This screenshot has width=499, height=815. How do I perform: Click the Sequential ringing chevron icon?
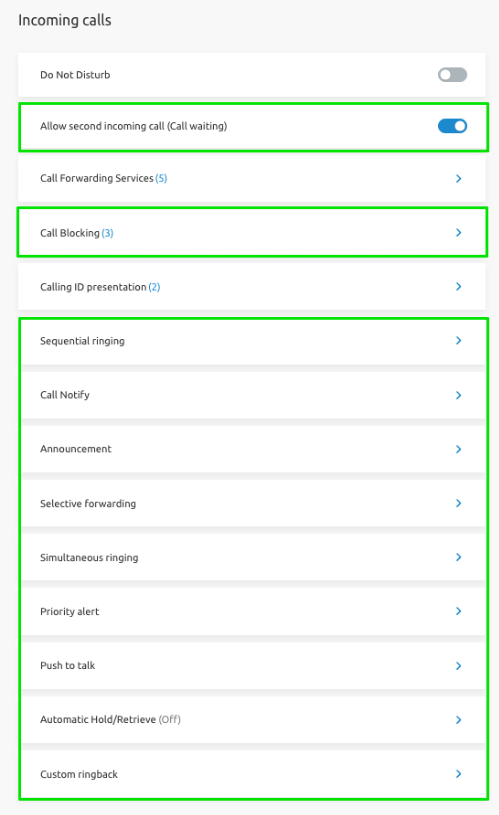coord(458,340)
